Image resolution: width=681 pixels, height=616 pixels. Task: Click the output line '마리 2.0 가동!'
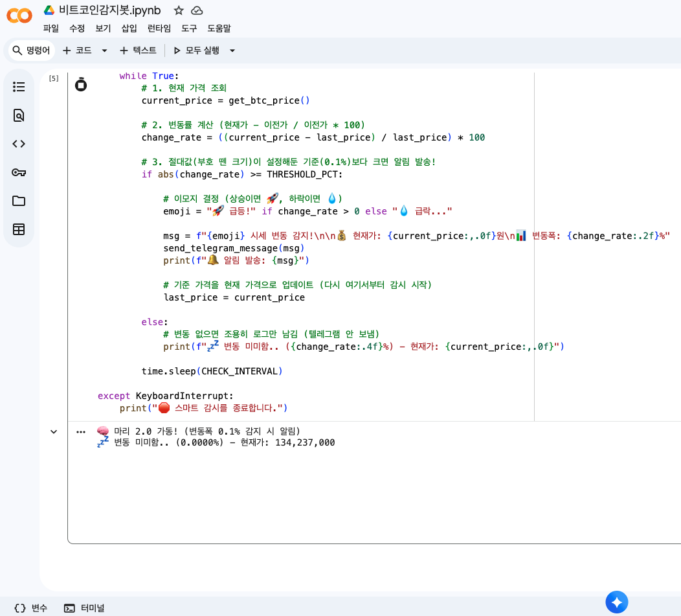point(199,431)
